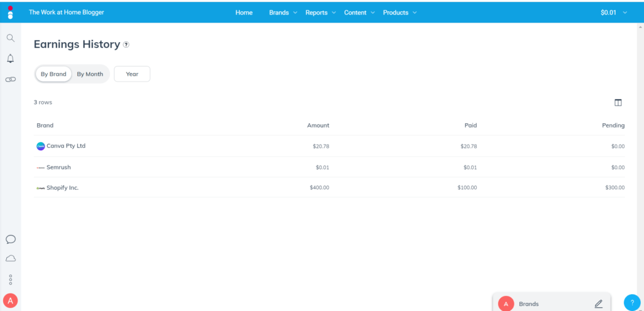Open the Content menu

[x=359, y=13]
